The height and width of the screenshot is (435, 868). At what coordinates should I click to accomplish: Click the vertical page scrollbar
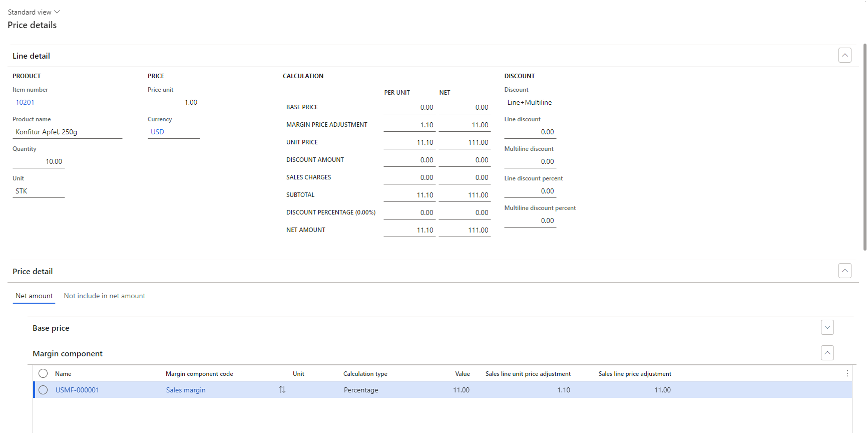864,147
